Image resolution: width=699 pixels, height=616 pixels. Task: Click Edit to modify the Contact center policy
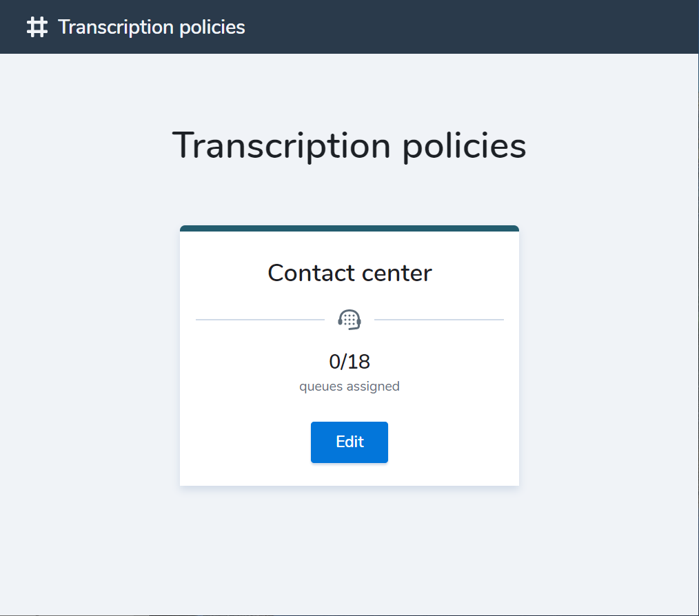click(x=349, y=442)
